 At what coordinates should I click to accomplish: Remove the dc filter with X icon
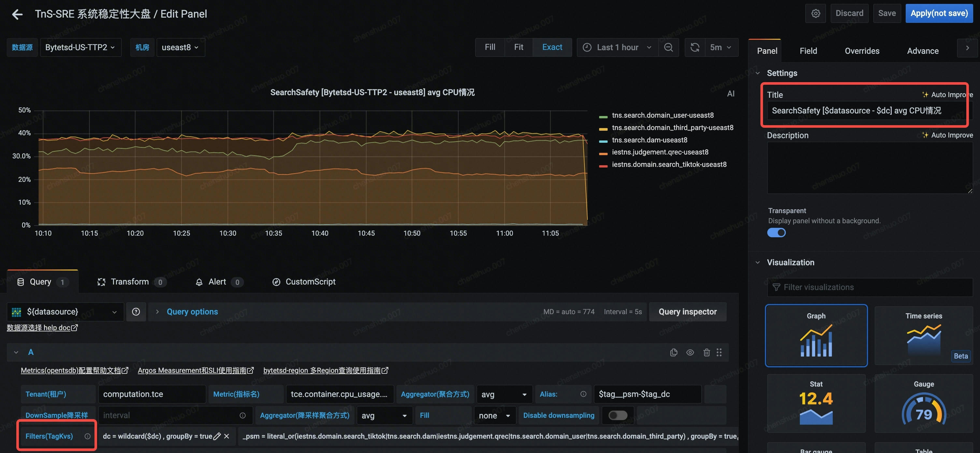pyautogui.click(x=227, y=436)
